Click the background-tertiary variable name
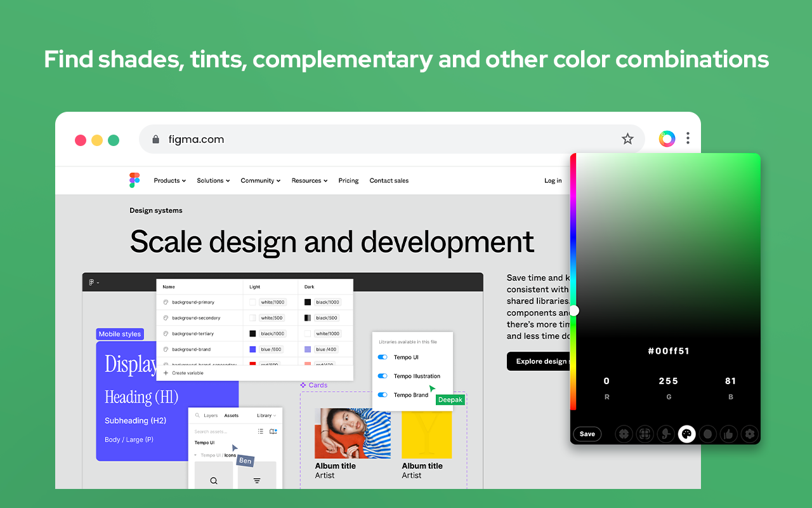 click(x=193, y=333)
